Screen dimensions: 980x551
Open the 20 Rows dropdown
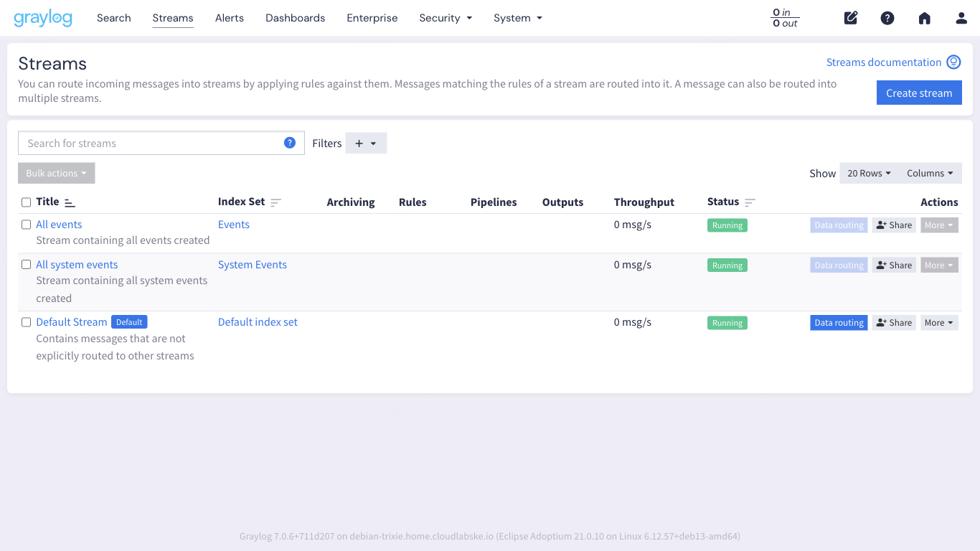(x=868, y=173)
